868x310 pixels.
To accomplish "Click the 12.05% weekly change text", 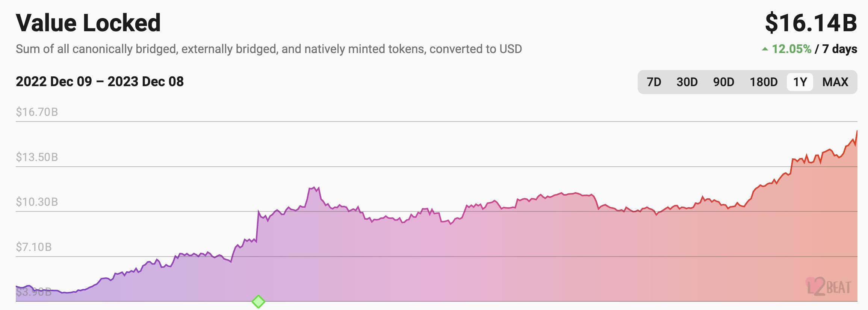I will (x=792, y=49).
